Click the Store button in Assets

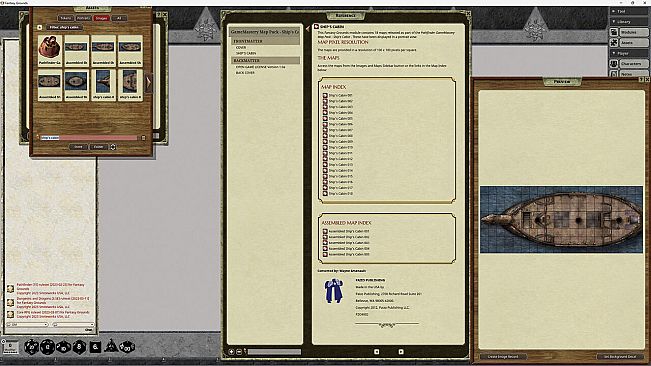click(x=78, y=147)
